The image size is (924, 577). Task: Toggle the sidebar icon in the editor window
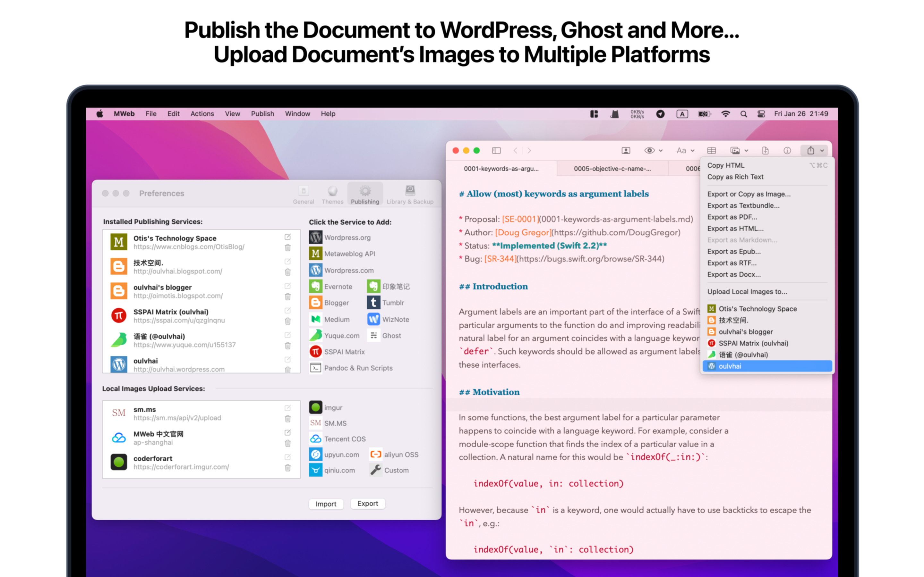coord(496,150)
